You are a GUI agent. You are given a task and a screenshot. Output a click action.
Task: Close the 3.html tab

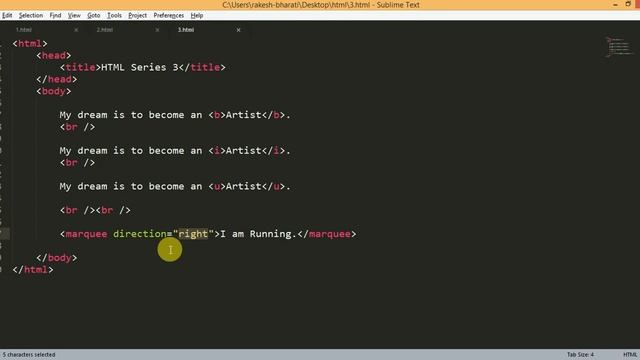238,30
